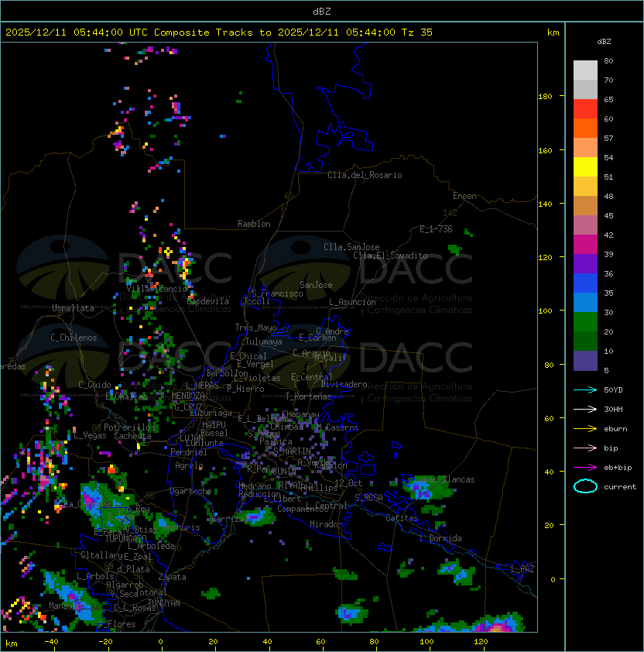
Task: Click the C_Chilenos label
Action: (x=74, y=338)
